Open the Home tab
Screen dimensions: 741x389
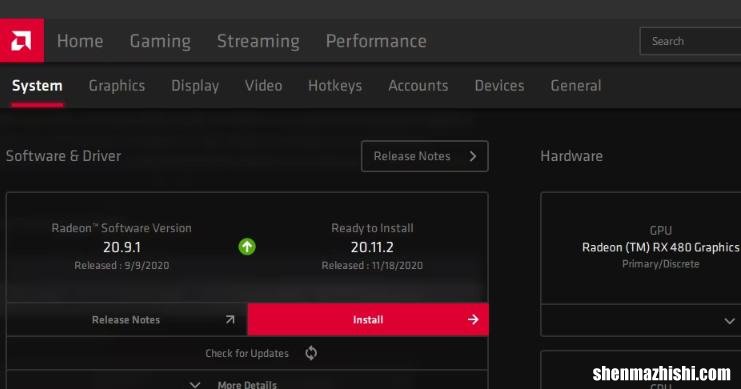tap(80, 41)
